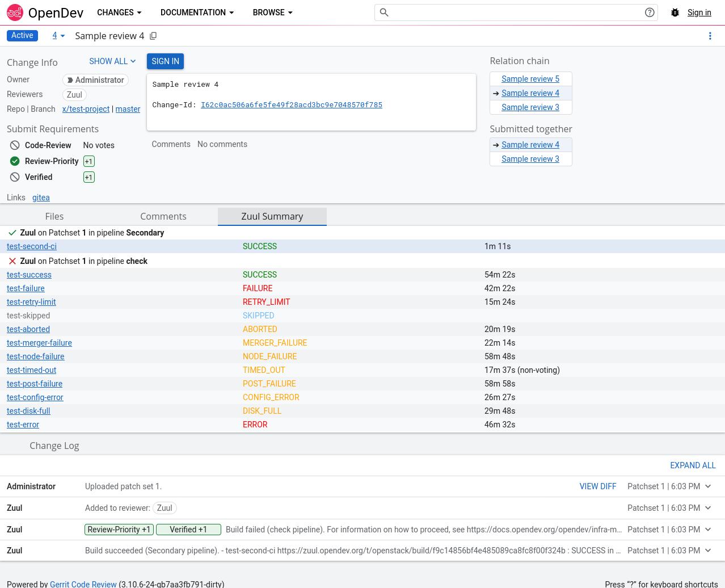Viewport: 725px width, 588px height.
Task: Click the blue SIGN IN button
Action: pyautogui.click(x=166, y=61)
